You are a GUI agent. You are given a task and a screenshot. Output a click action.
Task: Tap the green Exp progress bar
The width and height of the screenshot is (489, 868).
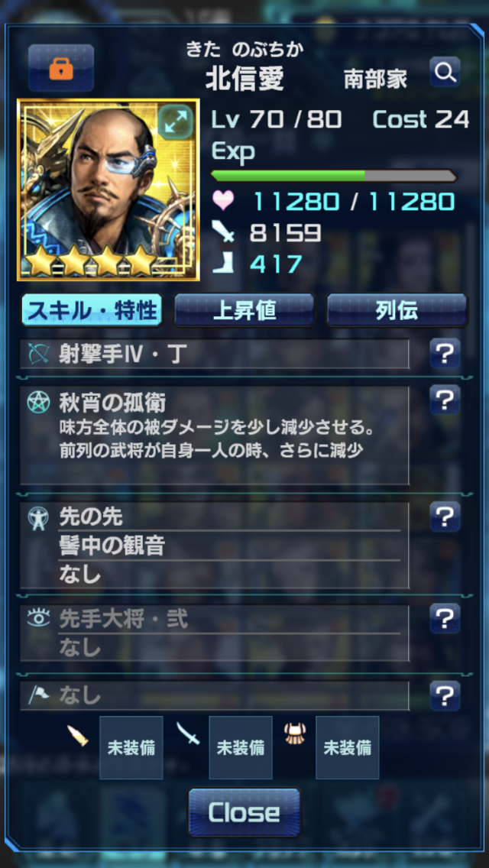(x=334, y=176)
